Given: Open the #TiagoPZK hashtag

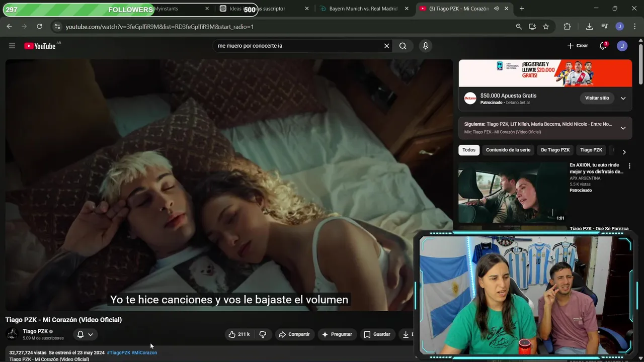Looking at the screenshot, I should click(x=118, y=352).
